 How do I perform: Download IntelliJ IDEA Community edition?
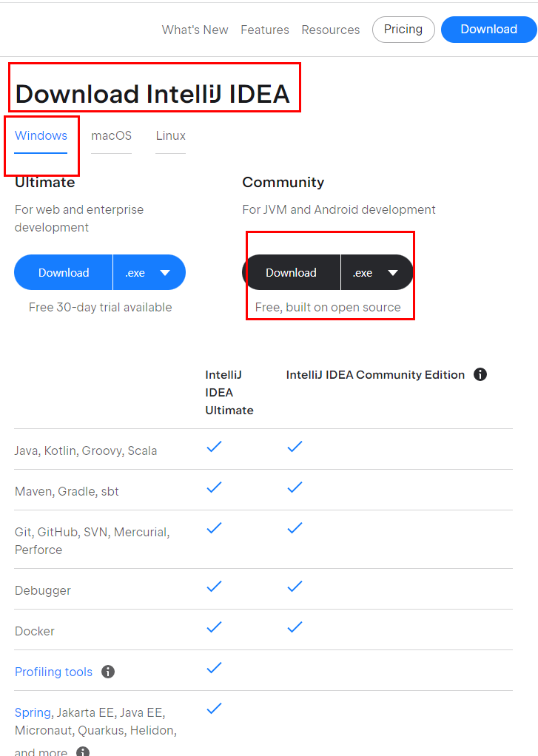291,272
